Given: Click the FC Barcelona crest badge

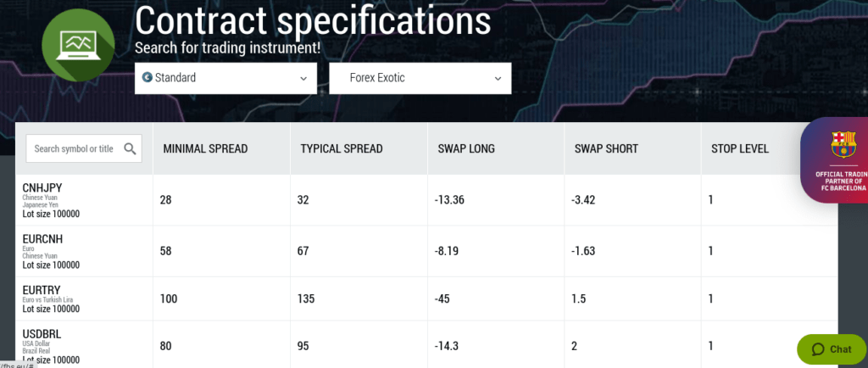Looking at the screenshot, I should click(843, 144).
